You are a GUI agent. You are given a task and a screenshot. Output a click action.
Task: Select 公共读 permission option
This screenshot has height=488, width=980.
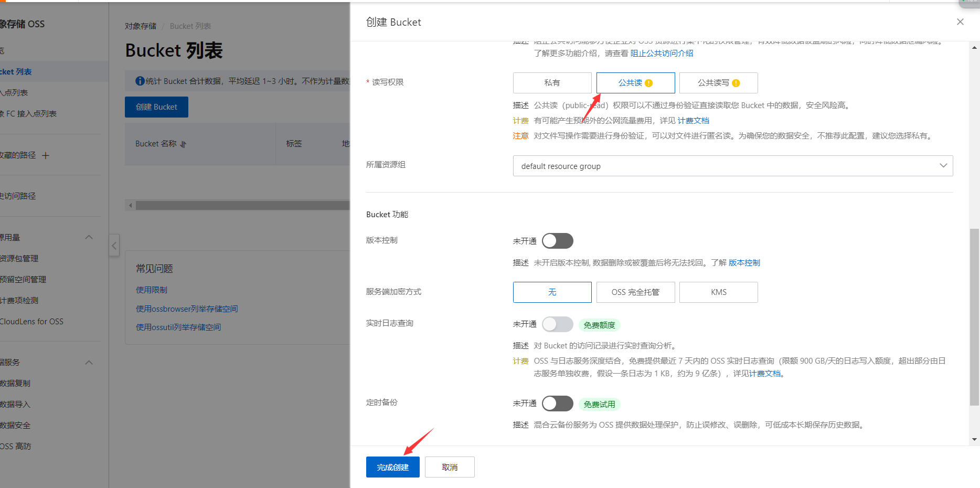635,83
